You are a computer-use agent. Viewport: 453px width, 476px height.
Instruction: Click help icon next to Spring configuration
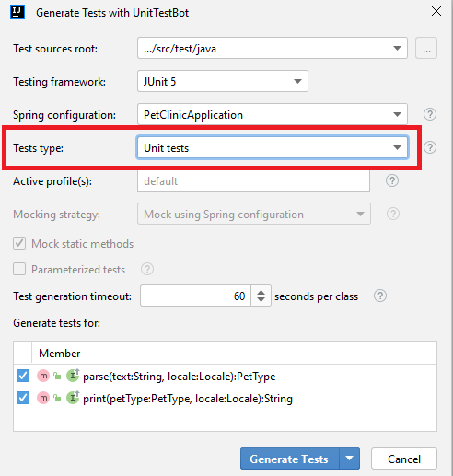(x=430, y=114)
